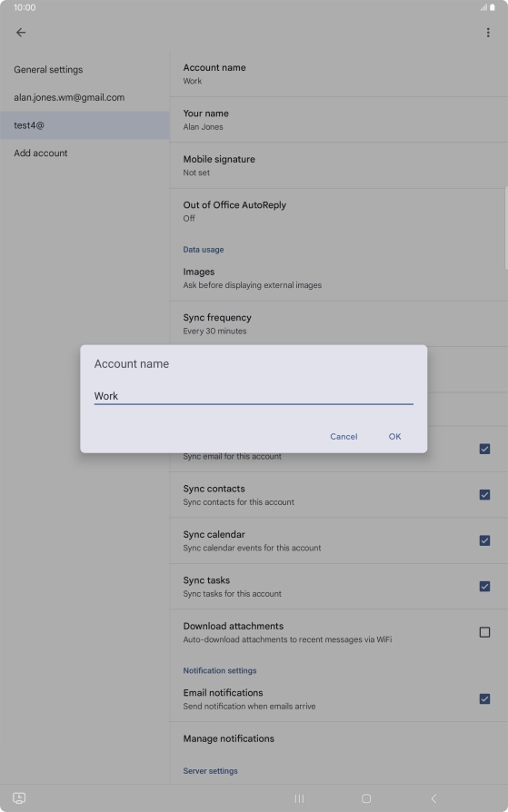Tap the home navigation button
The width and height of the screenshot is (508, 812).
(x=366, y=798)
